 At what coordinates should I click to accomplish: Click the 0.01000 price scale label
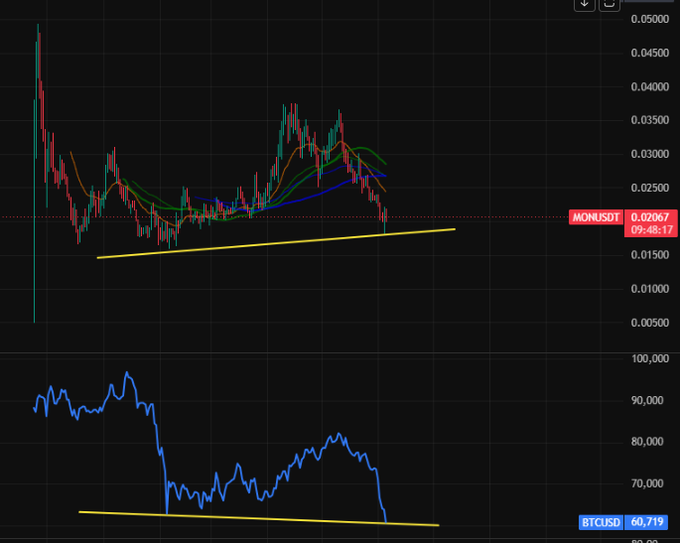[650, 289]
